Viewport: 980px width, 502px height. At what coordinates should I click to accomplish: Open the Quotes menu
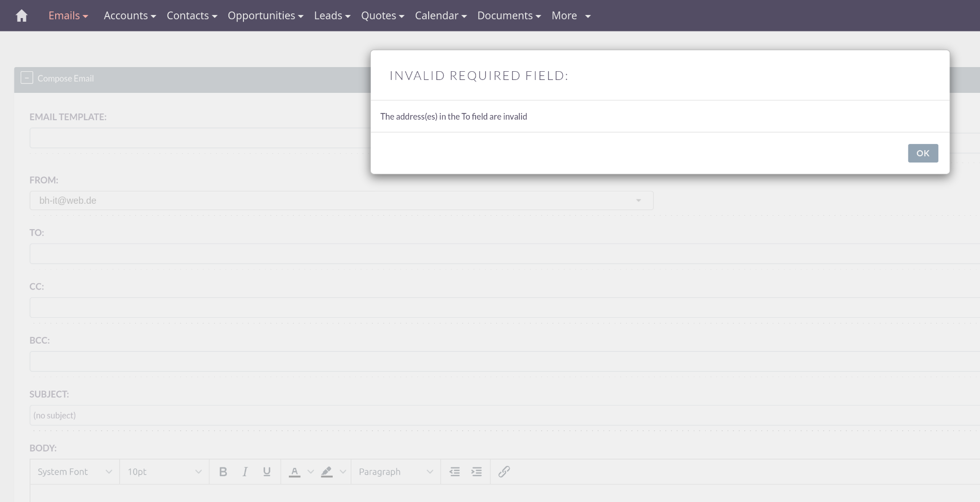383,15
